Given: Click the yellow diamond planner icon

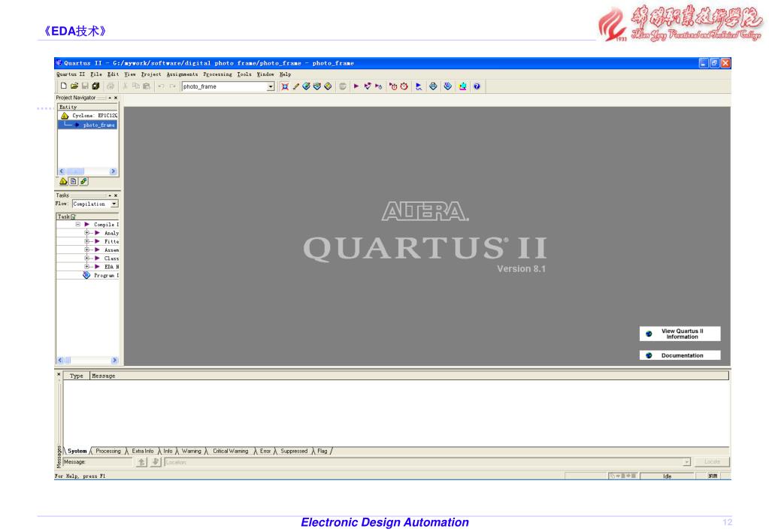Looking at the screenshot, I should click(x=328, y=86).
